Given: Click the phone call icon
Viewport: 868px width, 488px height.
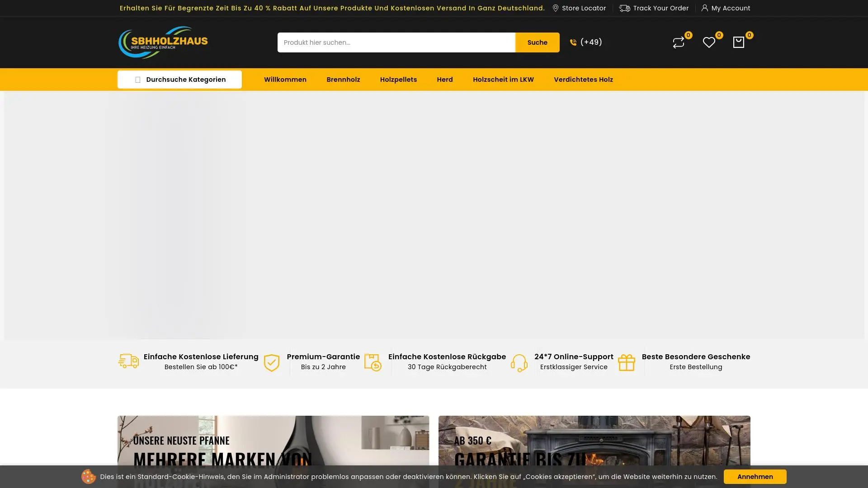Looking at the screenshot, I should coord(573,42).
